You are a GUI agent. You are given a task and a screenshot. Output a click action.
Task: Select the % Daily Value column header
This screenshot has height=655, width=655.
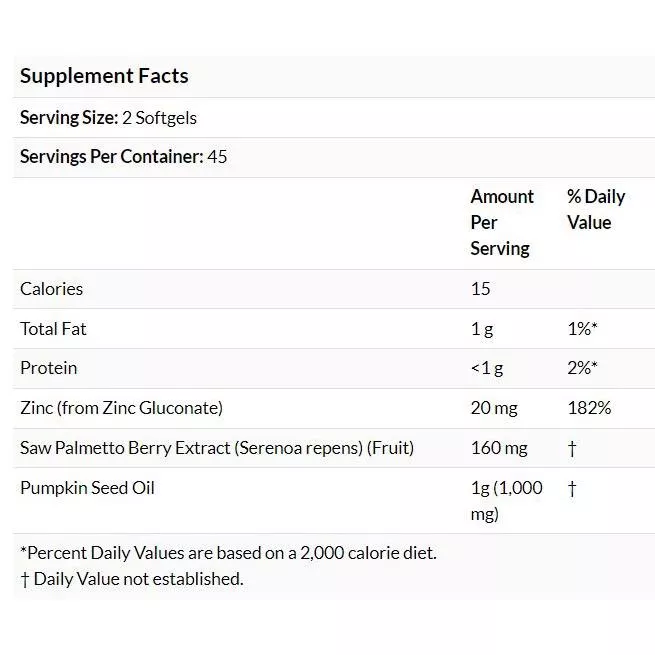pyautogui.click(x=595, y=209)
